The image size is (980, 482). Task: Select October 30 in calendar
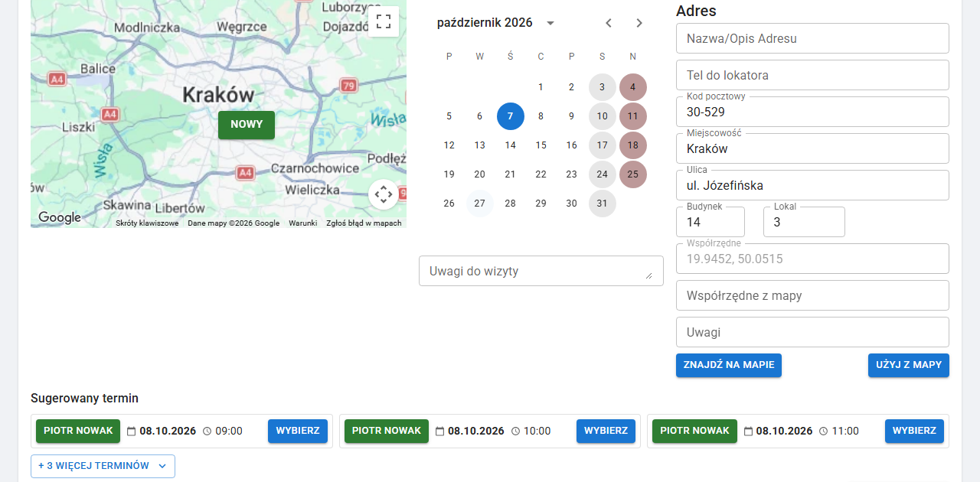click(572, 204)
